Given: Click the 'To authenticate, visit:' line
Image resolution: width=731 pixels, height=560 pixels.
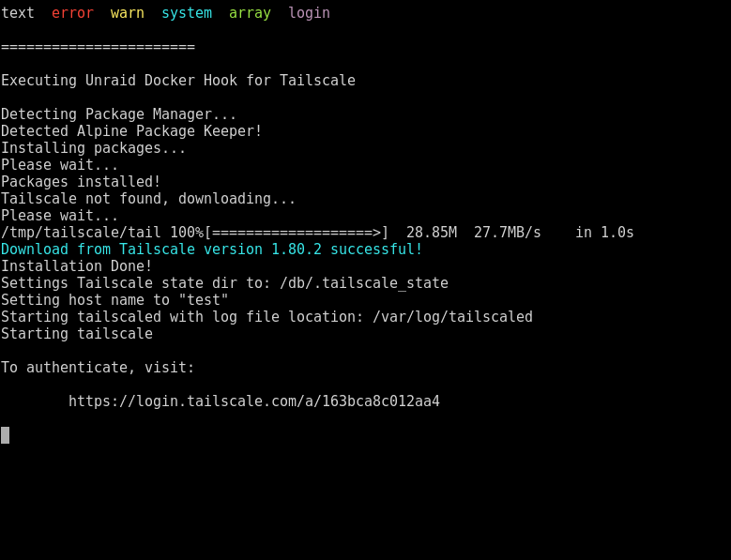Looking at the screenshot, I should (98, 368).
